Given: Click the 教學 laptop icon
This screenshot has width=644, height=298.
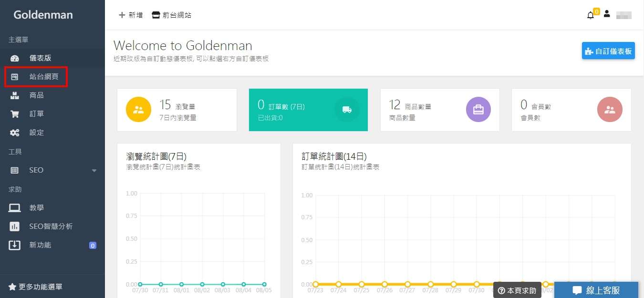Looking at the screenshot, I should (15, 208).
